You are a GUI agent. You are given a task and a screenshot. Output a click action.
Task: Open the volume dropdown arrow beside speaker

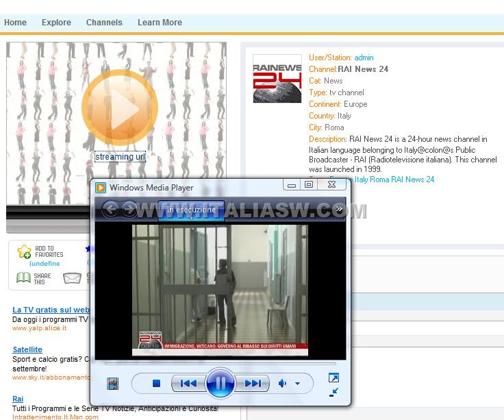[298, 383]
